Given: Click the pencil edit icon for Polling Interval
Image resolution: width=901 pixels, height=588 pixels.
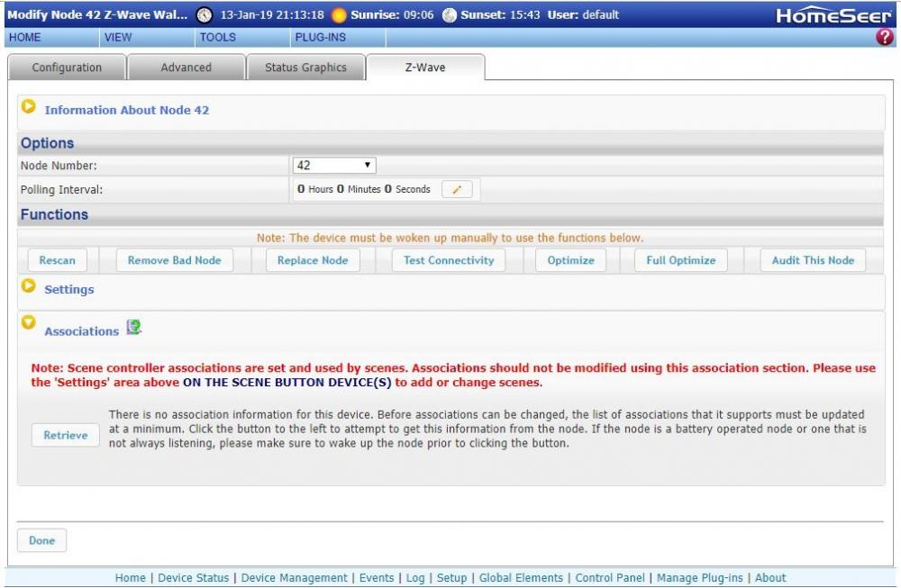Looking at the screenshot, I should [457, 190].
